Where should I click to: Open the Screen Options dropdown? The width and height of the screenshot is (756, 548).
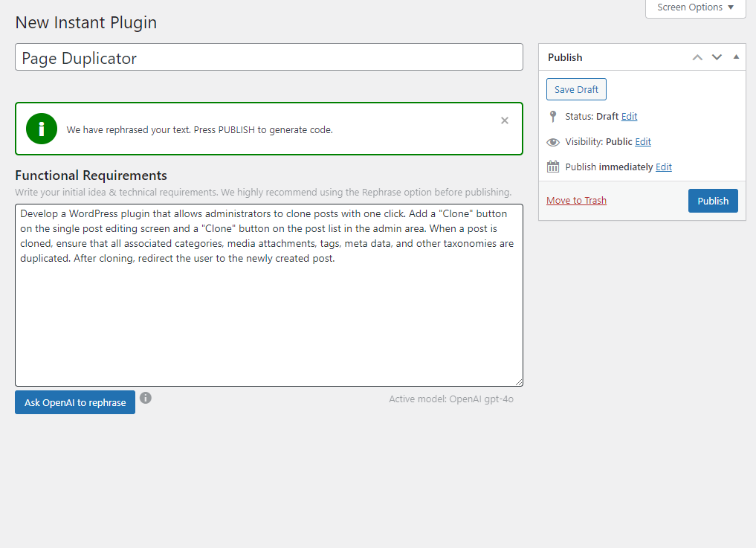point(694,7)
